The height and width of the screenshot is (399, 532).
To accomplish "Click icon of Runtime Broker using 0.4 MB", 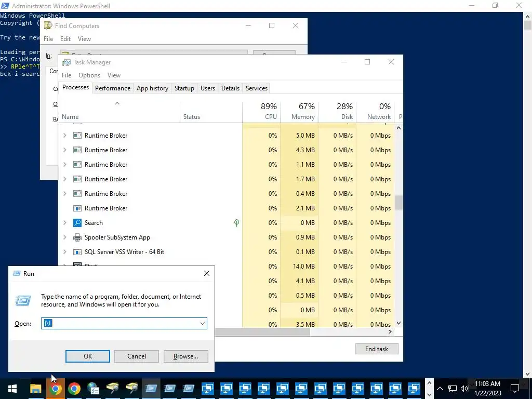I will [77, 194].
